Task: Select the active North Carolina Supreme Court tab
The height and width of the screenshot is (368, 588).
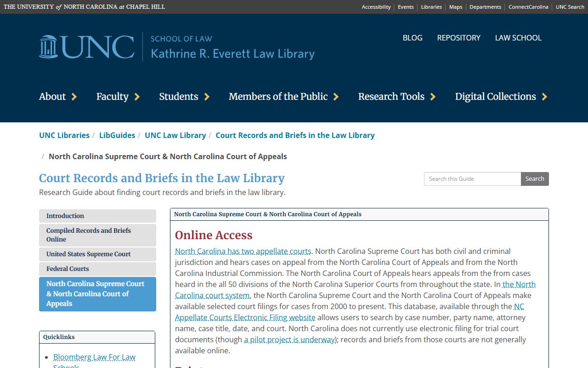Action: point(97,294)
